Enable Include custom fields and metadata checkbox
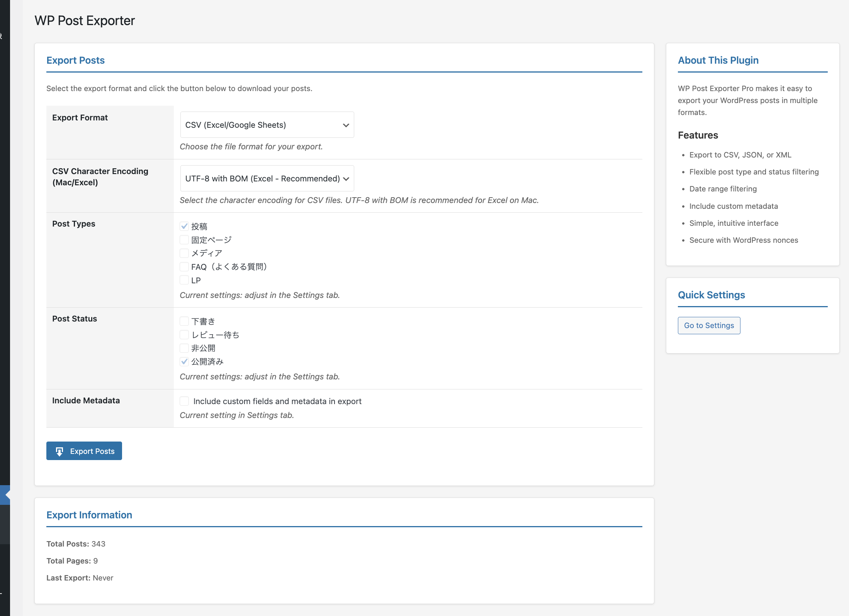The height and width of the screenshot is (616, 849). (184, 401)
